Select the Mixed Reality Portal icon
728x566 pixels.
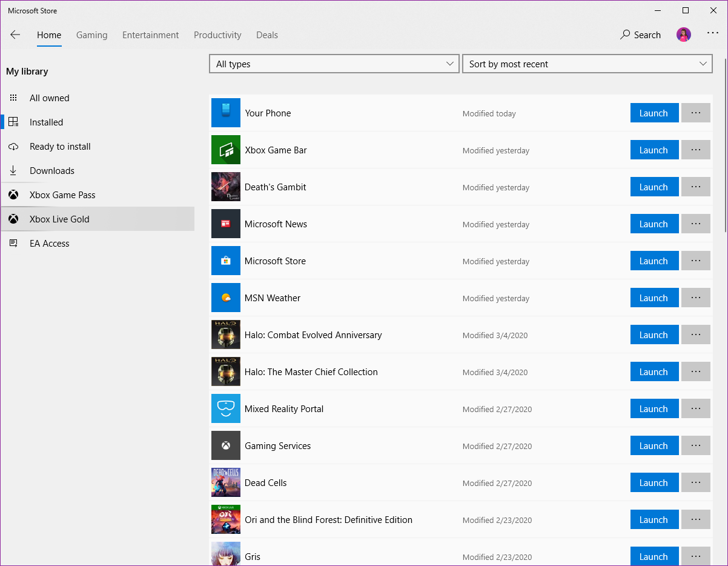pyautogui.click(x=226, y=409)
